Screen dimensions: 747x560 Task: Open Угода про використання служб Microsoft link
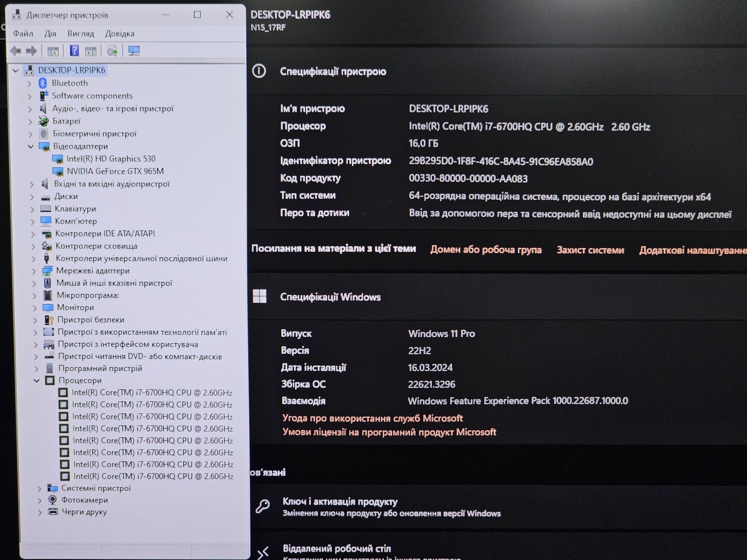372,418
